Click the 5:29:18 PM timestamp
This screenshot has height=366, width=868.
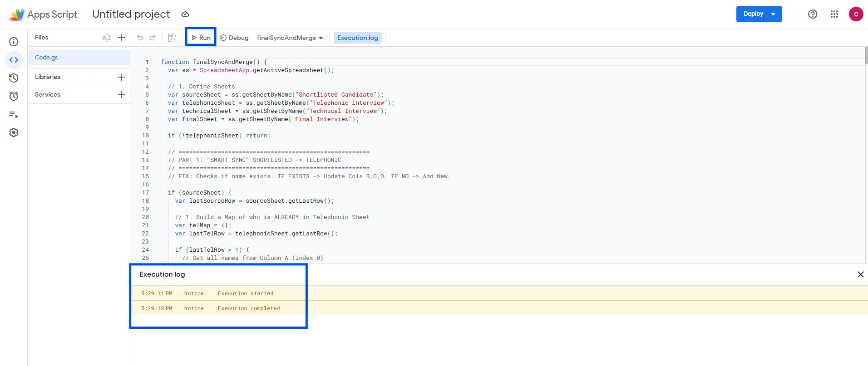coord(157,308)
